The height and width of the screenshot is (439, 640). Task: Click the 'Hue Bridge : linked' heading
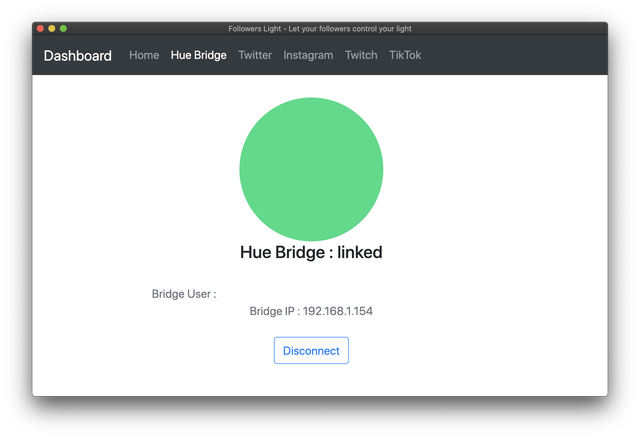(311, 252)
